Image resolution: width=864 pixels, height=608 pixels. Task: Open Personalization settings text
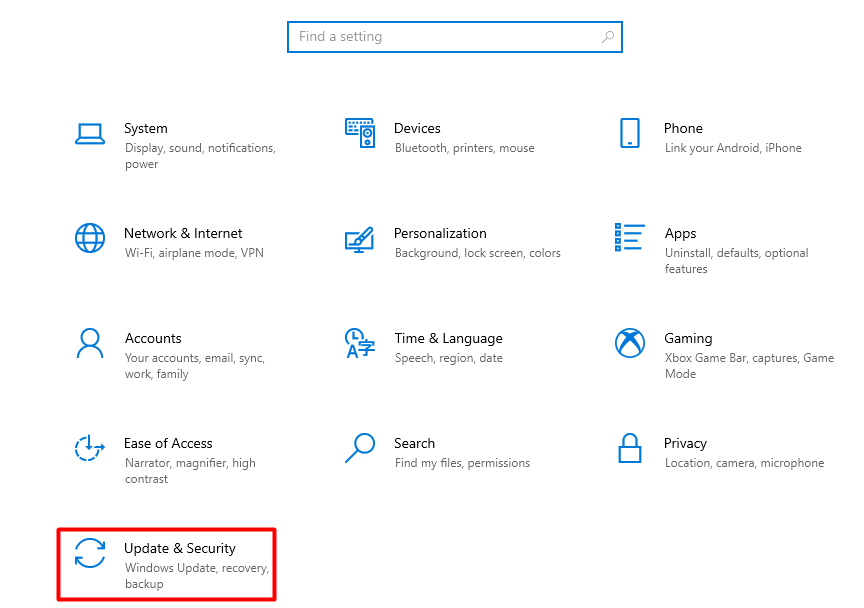(440, 233)
